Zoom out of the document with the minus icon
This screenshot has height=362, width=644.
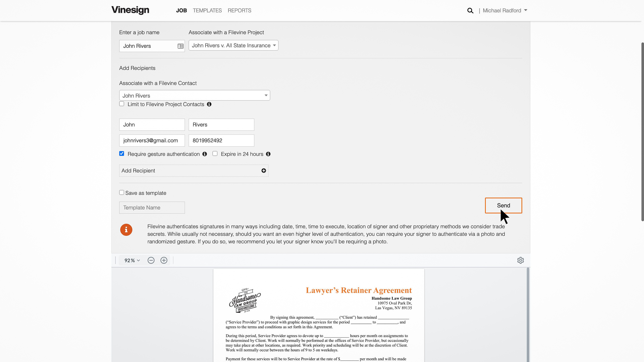[151, 260]
